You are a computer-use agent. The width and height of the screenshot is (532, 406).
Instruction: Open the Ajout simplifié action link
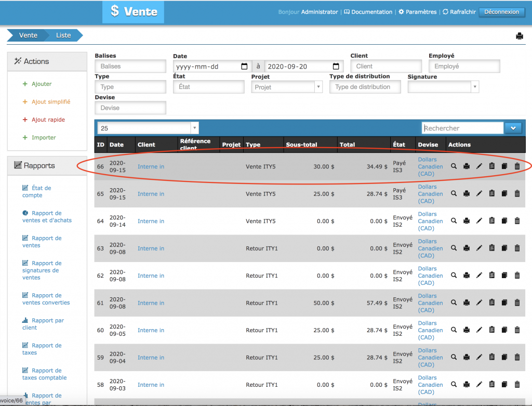50,102
